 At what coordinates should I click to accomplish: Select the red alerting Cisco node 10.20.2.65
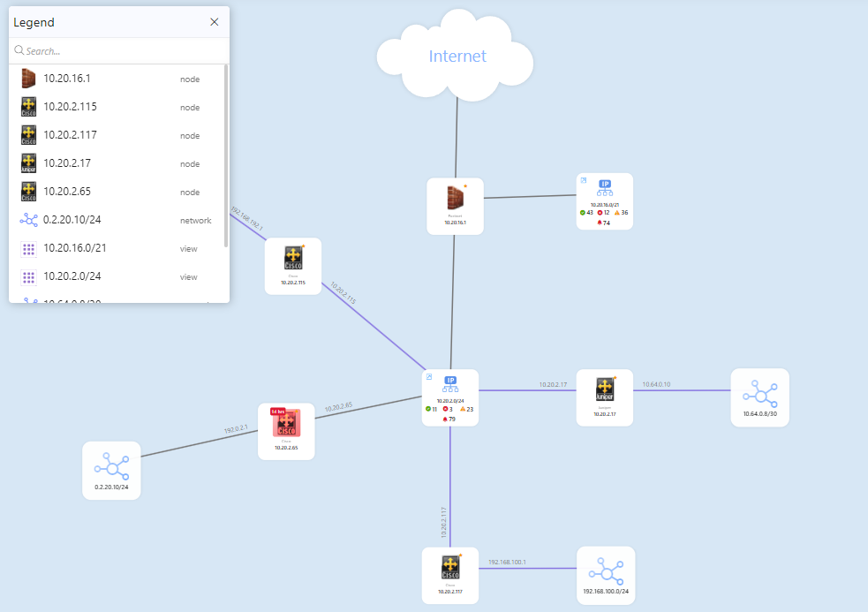(286, 432)
